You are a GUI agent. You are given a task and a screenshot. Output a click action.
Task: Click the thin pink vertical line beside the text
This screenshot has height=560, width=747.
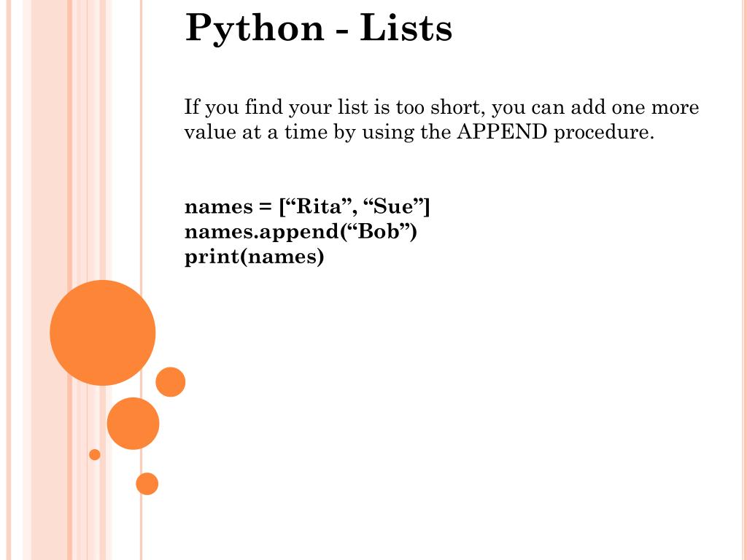coord(141,143)
